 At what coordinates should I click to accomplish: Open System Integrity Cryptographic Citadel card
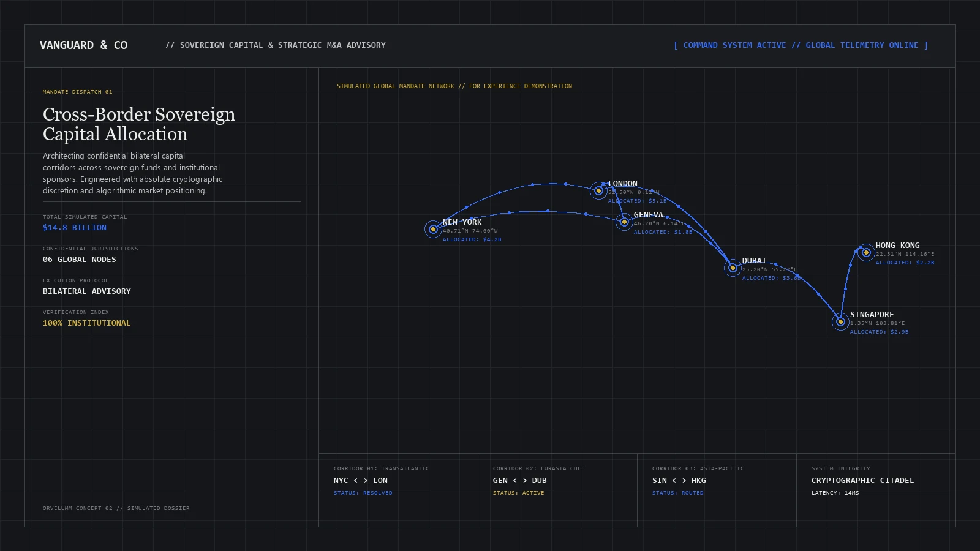tap(876, 490)
